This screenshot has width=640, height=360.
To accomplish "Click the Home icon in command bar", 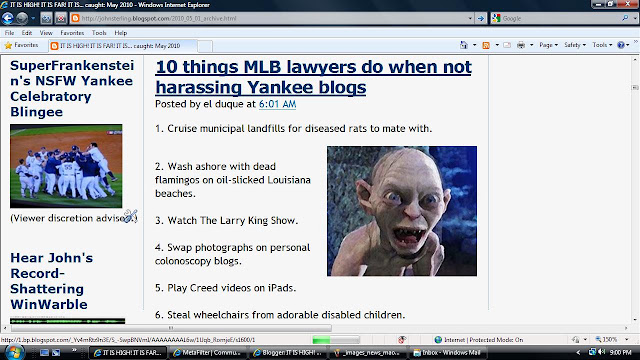I will (x=464, y=45).
